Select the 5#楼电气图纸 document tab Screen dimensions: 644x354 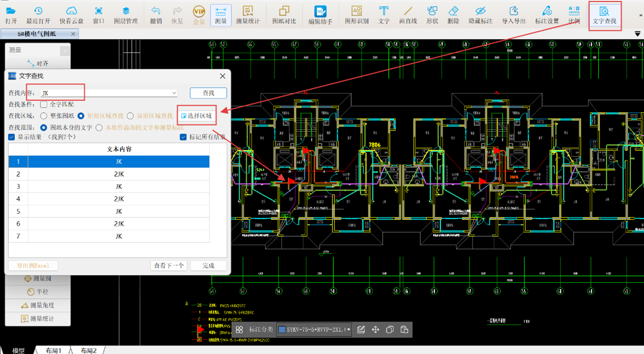click(37, 34)
